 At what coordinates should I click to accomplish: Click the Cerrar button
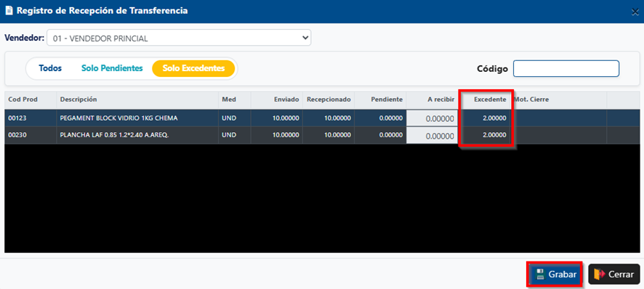[x=614, y=274]
